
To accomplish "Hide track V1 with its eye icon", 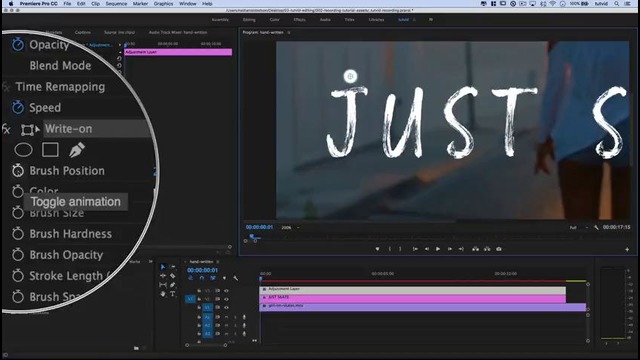I will coord(226,307).
